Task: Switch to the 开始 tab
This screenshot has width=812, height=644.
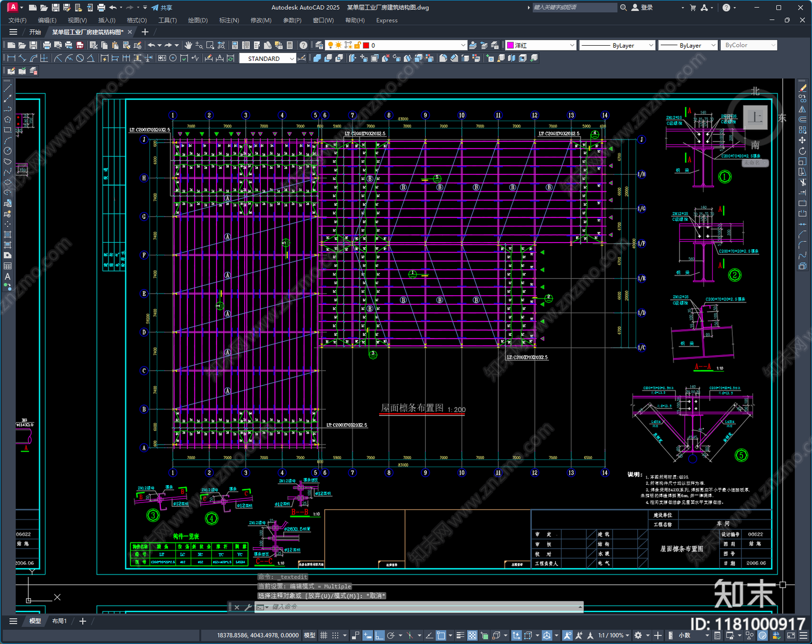Action: pyautogui.click(x=35, y=32)
